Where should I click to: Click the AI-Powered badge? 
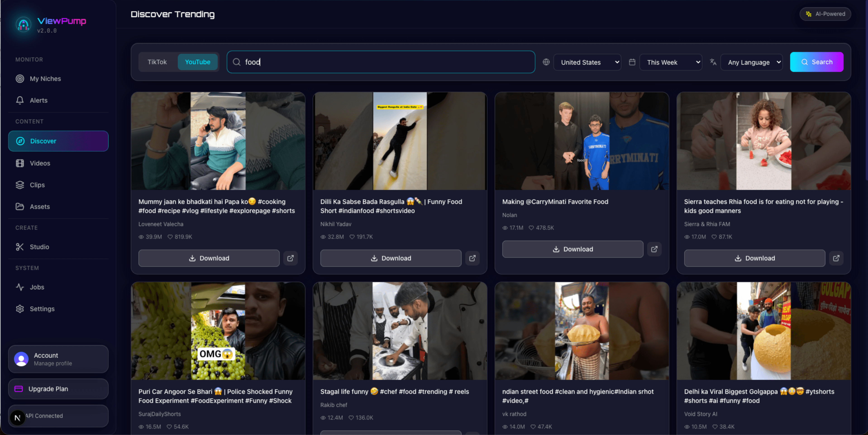point(825,14)
